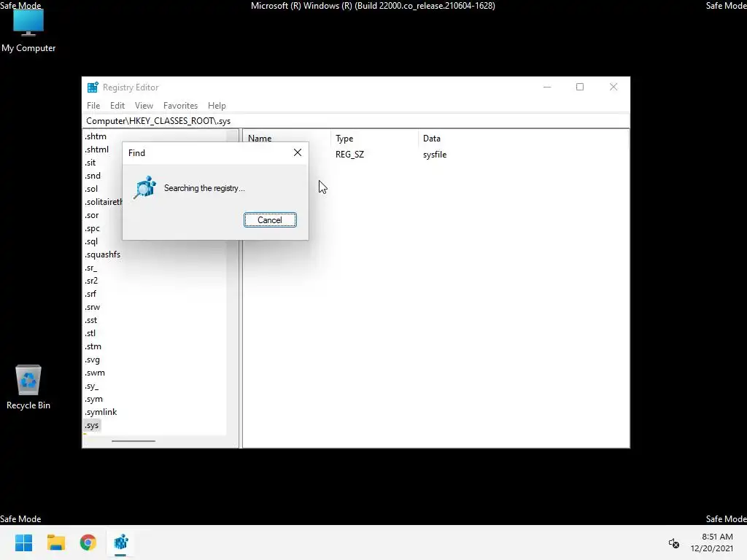
Task: Select the .shtml key
Action: point(97,149)
